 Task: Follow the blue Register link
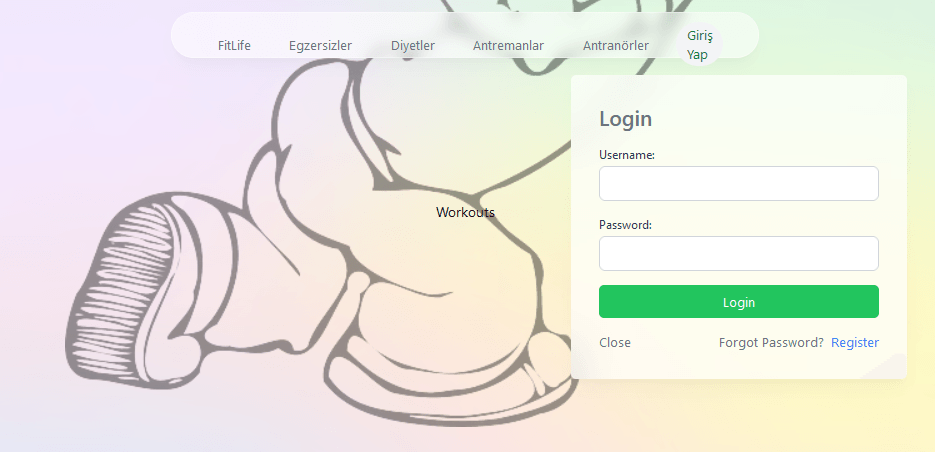[x=854, y=343]
